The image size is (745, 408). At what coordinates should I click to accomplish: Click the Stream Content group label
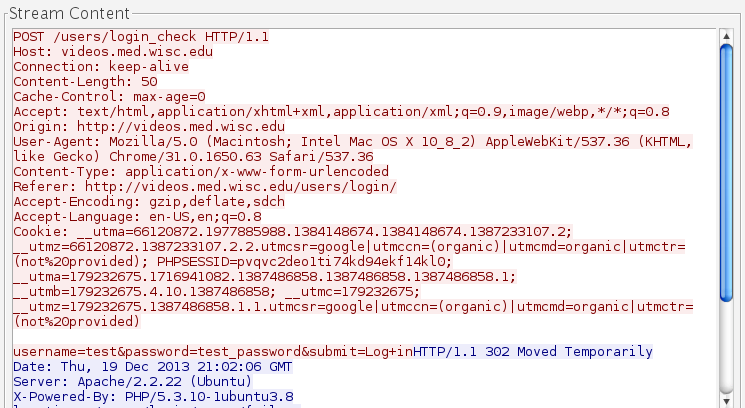click(x=69, y=13)
